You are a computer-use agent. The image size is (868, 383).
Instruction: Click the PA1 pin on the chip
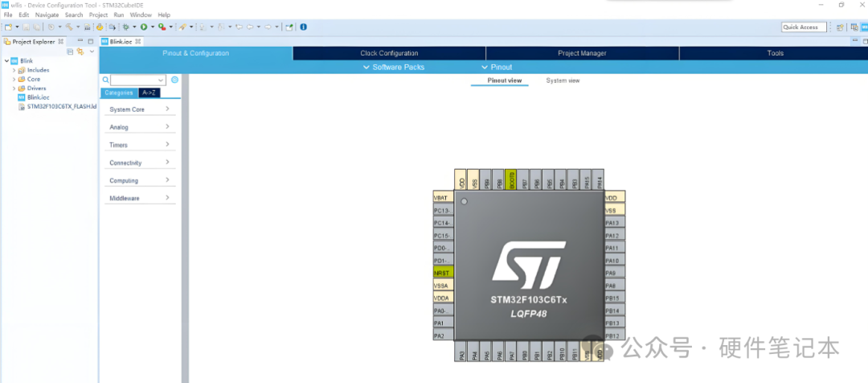point(444,323)
